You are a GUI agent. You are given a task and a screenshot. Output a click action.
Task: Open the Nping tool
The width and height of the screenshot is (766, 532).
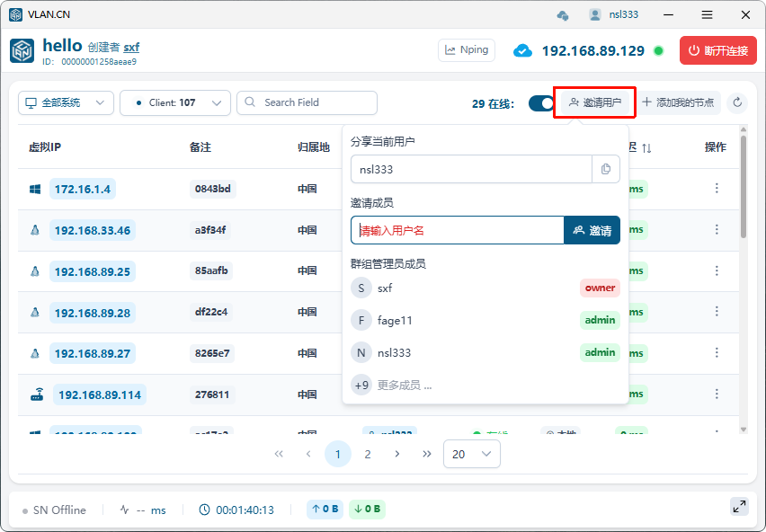click(467, 49)
